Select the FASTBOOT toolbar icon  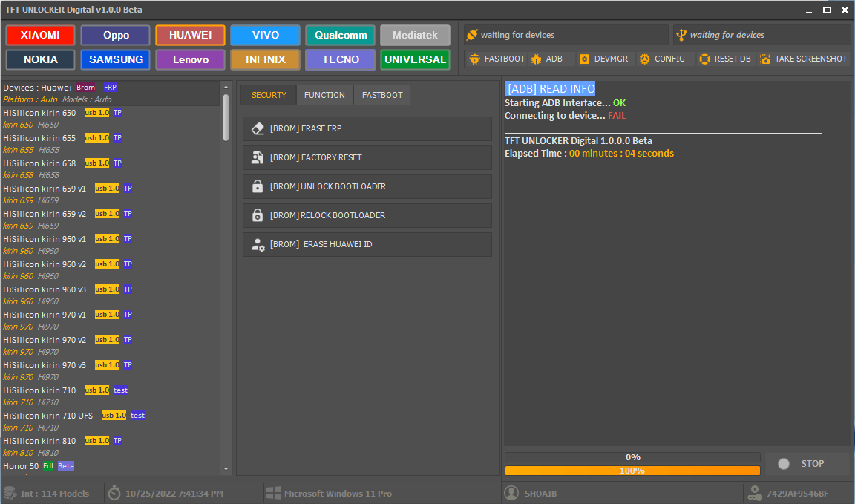click(x=475, y=59)
